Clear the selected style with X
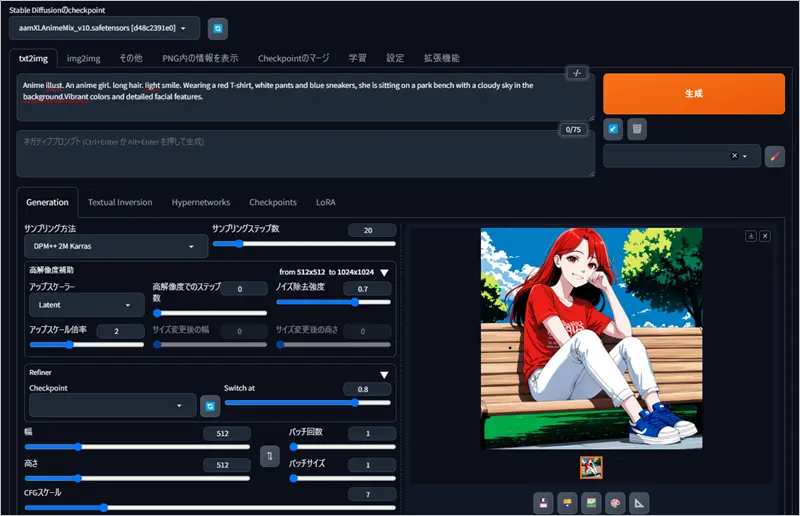The width and height of the screenshot is (800, 516). [734, 156]
